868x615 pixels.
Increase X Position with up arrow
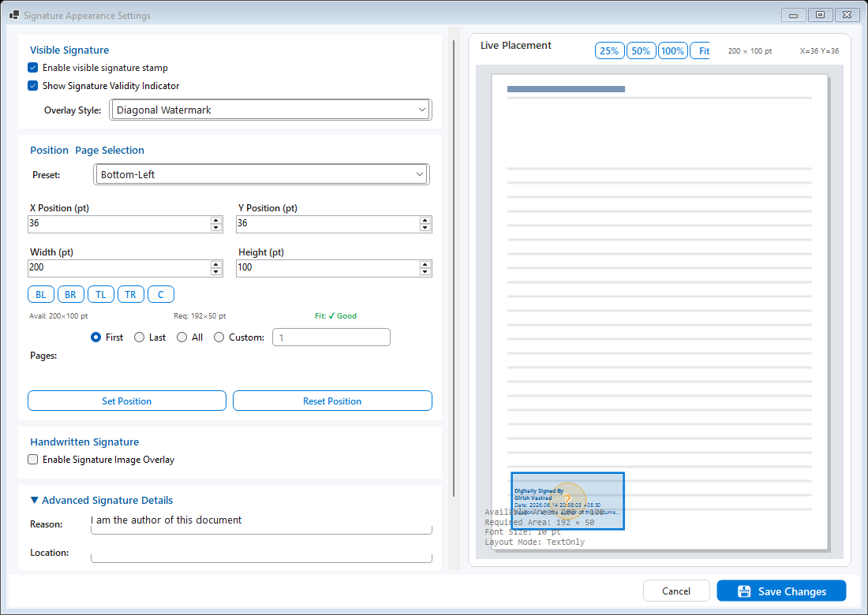216,220
